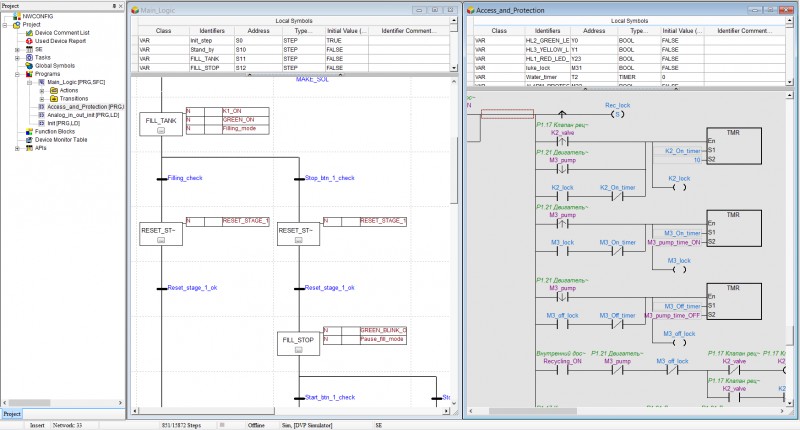Click the Function Blocks icon
Image resolution: width=800 pixels, height=430 pixels.
[28, 131]
